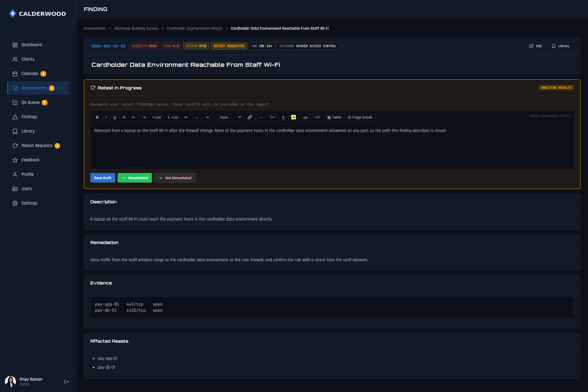Open the text color picker (underlined A)
Viewport: 588px width, 392px height.
283,117
